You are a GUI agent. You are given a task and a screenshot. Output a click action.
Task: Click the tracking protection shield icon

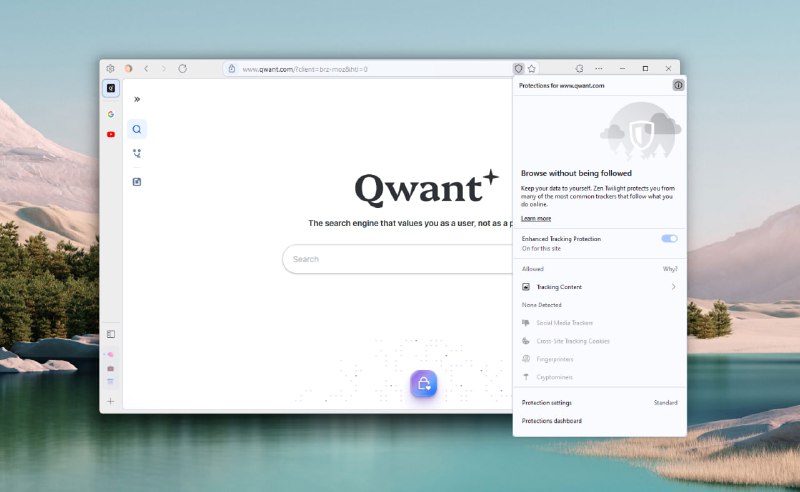point(518,69)
